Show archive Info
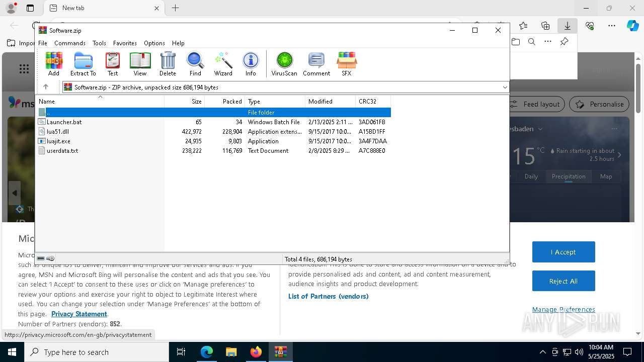Image resolution: width=644 pixels, height=362 pixels. pos(251,64)
